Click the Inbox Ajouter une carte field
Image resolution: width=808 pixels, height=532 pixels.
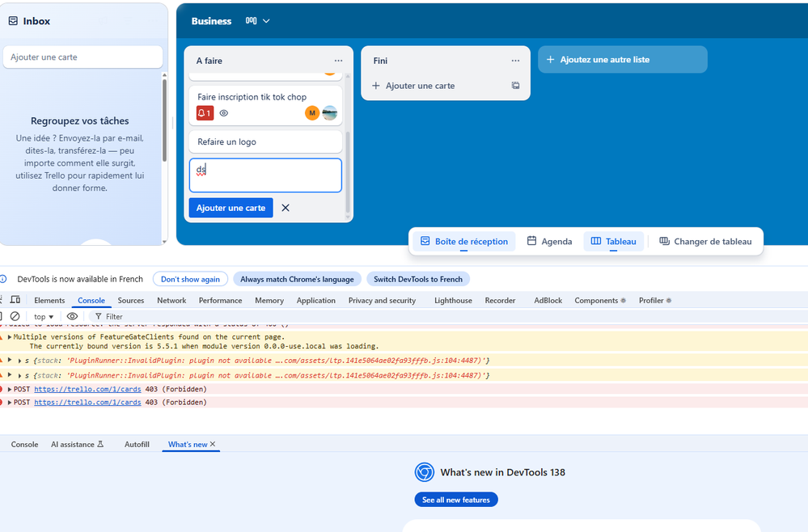(x=83, y=57)
